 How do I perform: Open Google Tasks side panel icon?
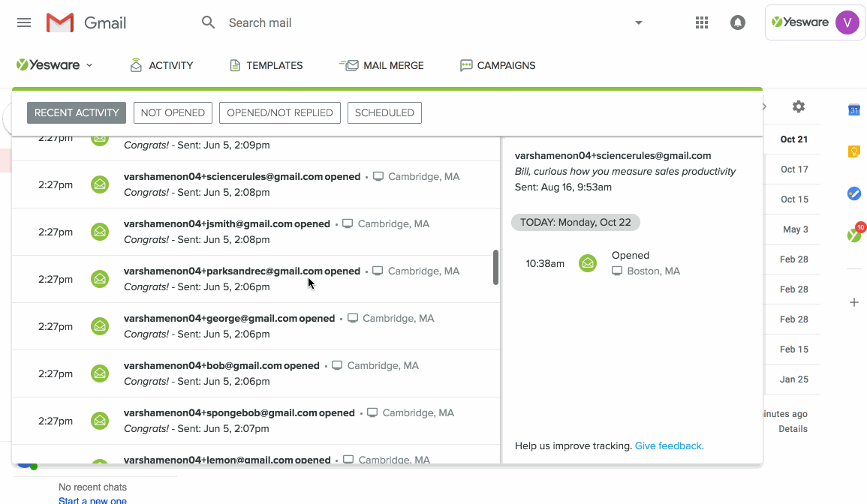coord(853,193)
